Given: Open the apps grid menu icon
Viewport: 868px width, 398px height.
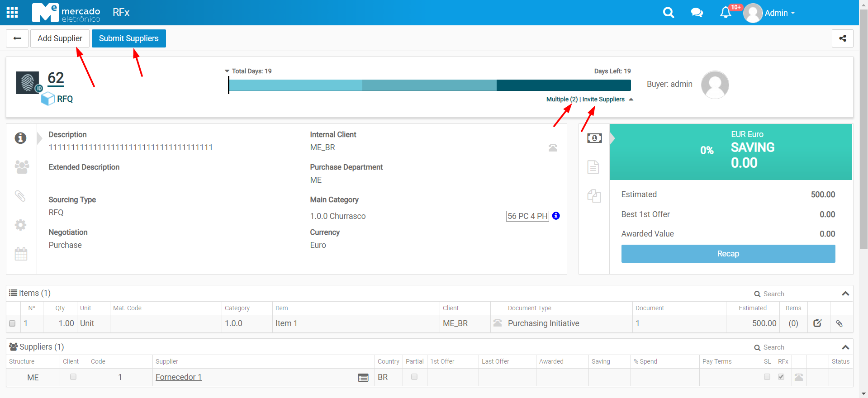Looking at the screenshot, I should pyautogui.click(x=12, y=13).
